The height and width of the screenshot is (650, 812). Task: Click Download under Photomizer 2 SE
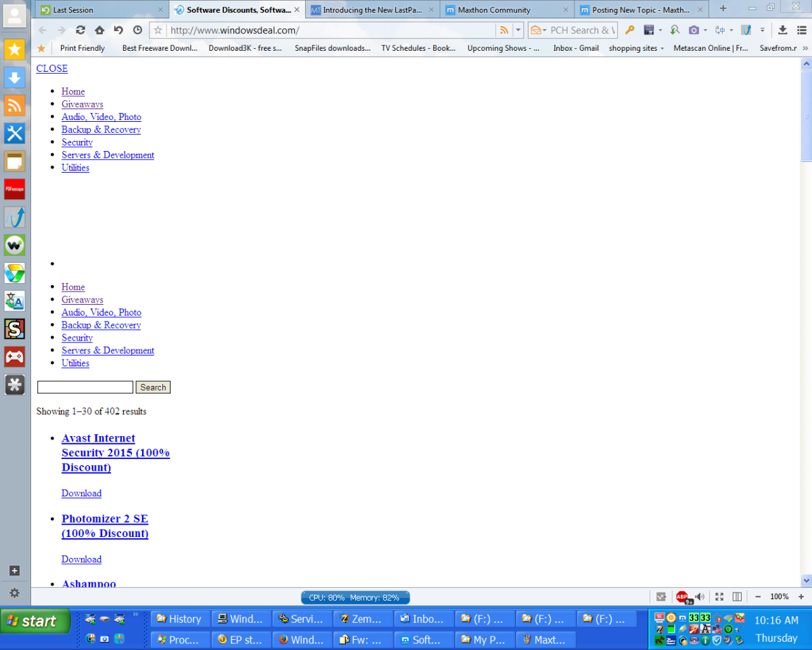tap(81, 559)
